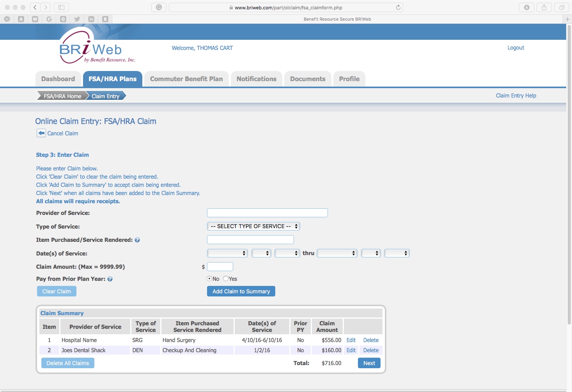Click the share icon in Safari toolbar
Screen dimensions: 572x392
tap(544, 7)
